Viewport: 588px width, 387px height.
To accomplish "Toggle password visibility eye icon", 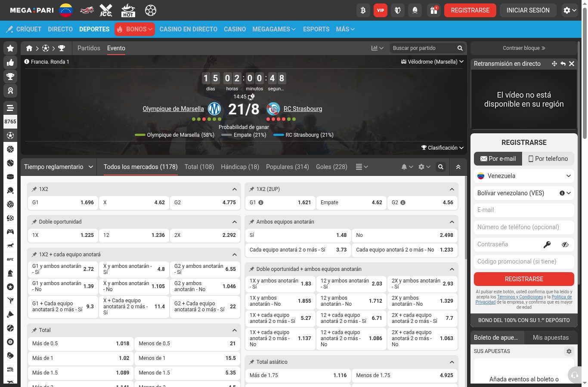I will pyautogui.click(x=565, y=245).
